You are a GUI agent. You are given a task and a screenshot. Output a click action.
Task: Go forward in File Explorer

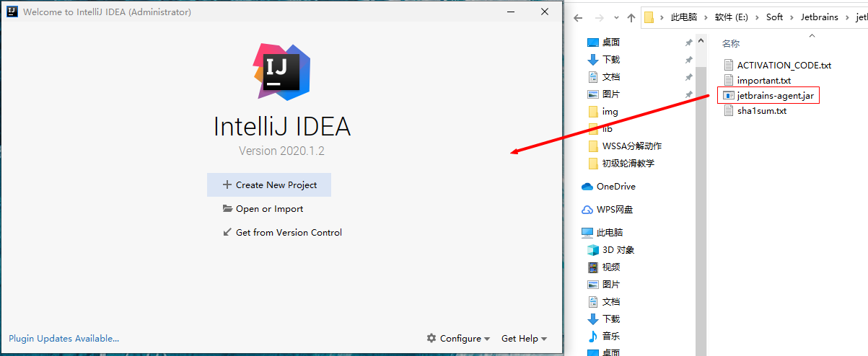[600, 17]
